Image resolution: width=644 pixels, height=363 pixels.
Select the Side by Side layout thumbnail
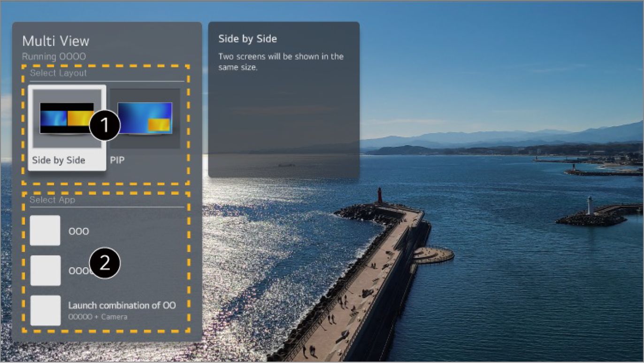pos(66,119)
